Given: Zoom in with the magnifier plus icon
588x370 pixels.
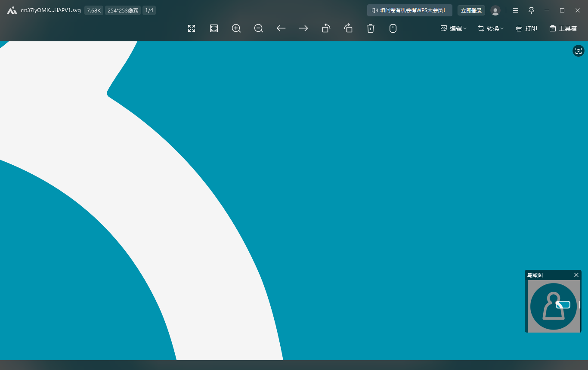Looking at the screenshot, I should point(236,28).
